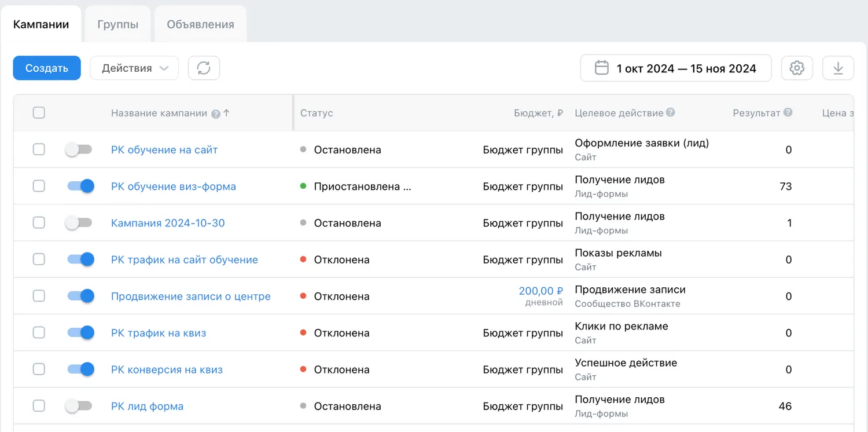Screen dimensions: 868x432
Task: Click Отклонена status of РК трафик на квиз
Action: point(341,333)
